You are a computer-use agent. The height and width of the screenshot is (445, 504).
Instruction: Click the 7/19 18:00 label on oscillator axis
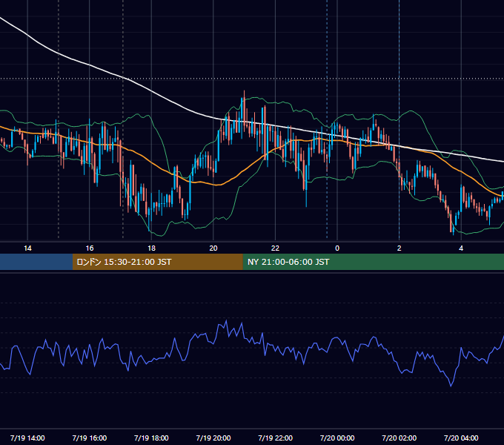(x=151, y=438)
